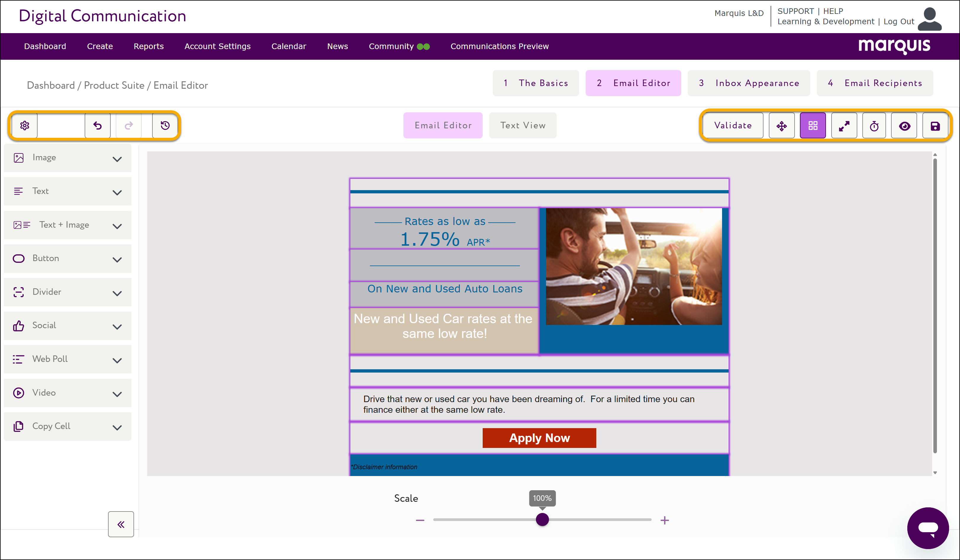This screenshot has height=560, width=960.
Task: Toggle the grid outline view button
Action: (813, 126)
